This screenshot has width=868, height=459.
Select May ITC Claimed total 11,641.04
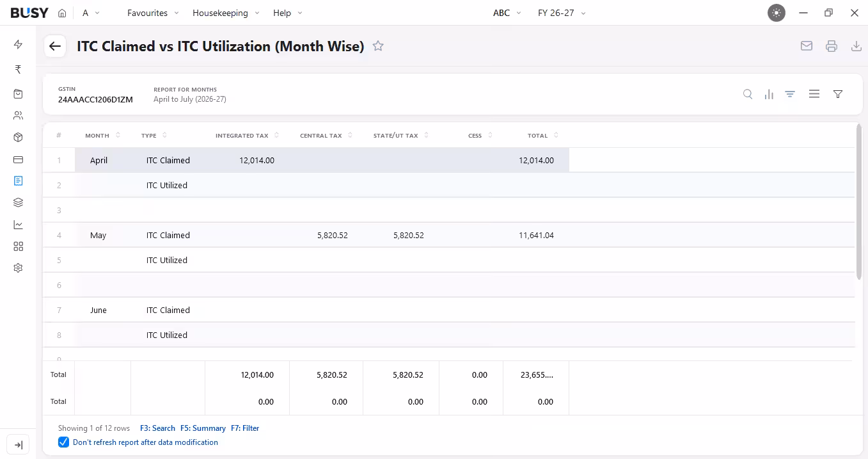(536, 235)
